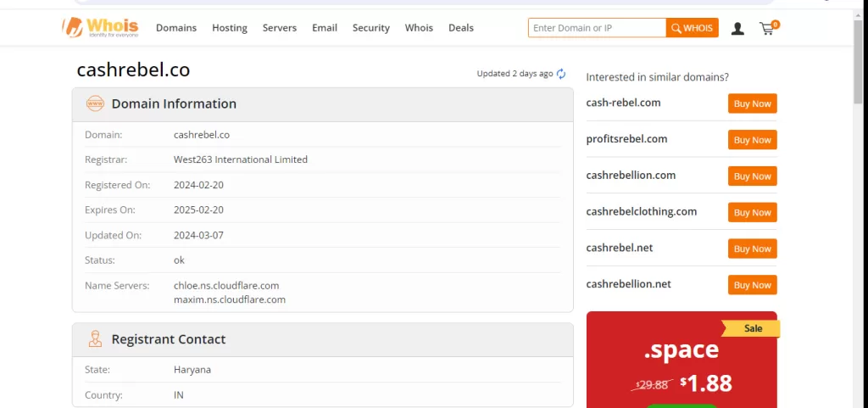Viewport: 868px width, 408px height.
Task: Open the Hosting menu
Action: point(230,28)
